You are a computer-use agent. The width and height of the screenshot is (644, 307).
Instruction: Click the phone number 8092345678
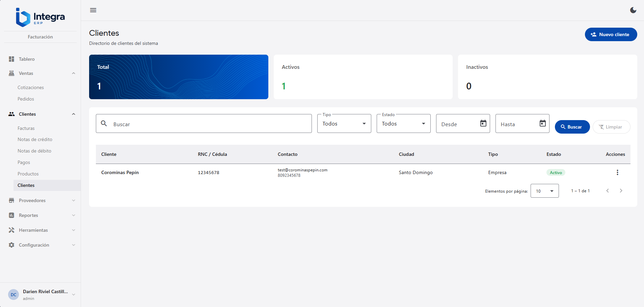289,175
